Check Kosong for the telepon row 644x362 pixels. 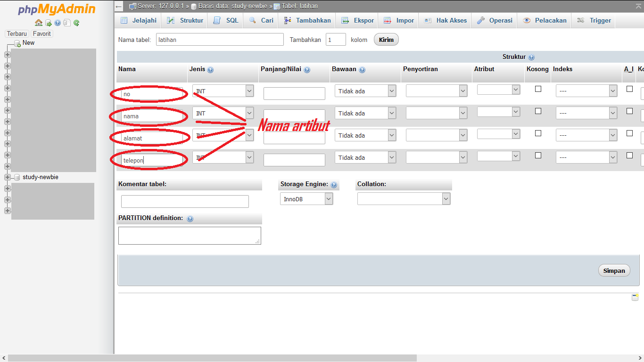[537, 155]
